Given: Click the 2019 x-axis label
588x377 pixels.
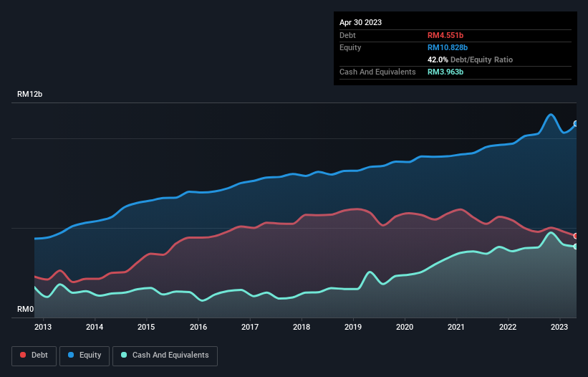Looking at the screenshot, I should click(353, 327).
